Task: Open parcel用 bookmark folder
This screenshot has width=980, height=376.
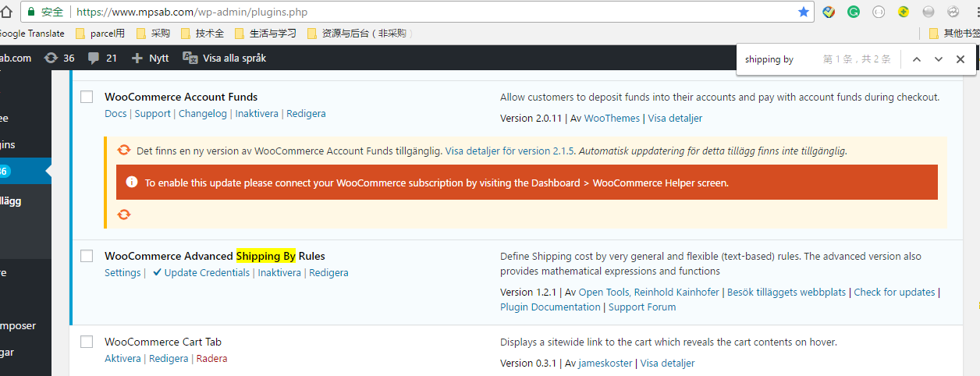Action: [101, 34]
